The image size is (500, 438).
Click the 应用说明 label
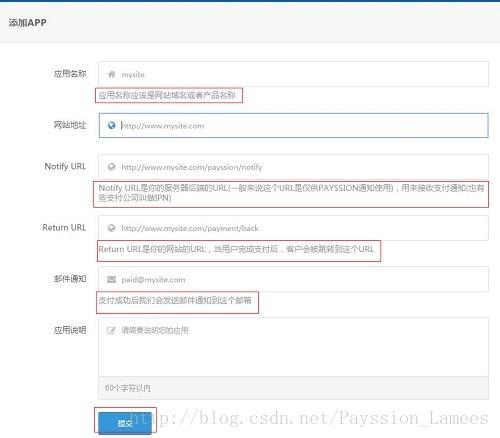coord(70,330)
